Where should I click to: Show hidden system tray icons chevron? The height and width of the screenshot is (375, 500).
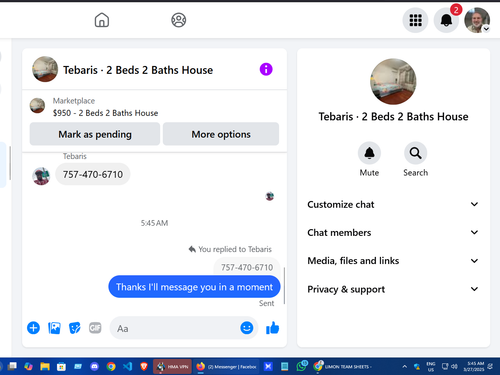coord(404,367)
